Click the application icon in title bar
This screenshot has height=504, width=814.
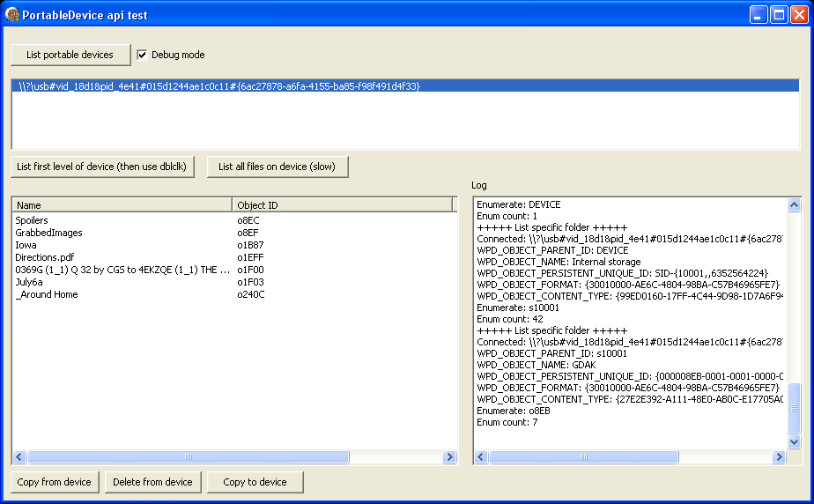point(12,14)
